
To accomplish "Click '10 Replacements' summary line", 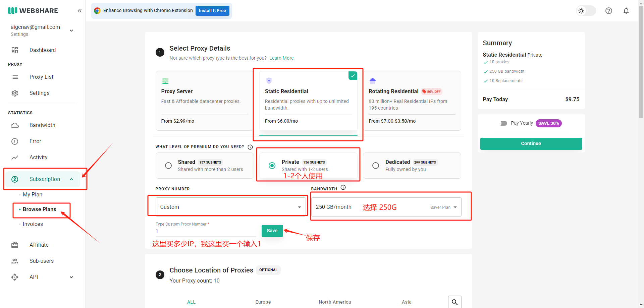I will 506,81.
